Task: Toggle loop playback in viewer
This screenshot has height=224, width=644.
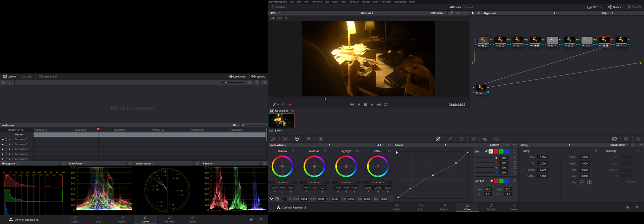Action: coord(385,104)
